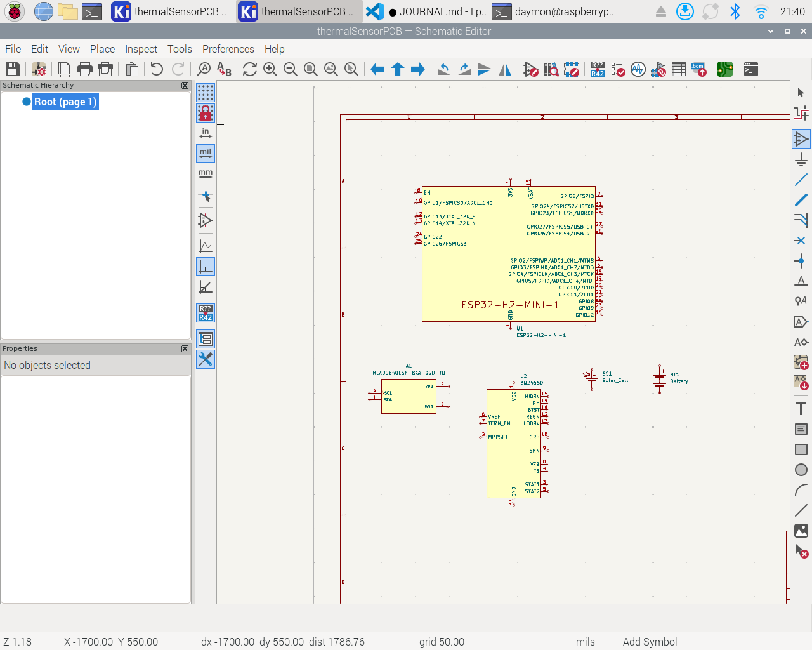This screenshot has width=812, height=650.
Task: Zoom to fit objects
Action: click(331, 69)
